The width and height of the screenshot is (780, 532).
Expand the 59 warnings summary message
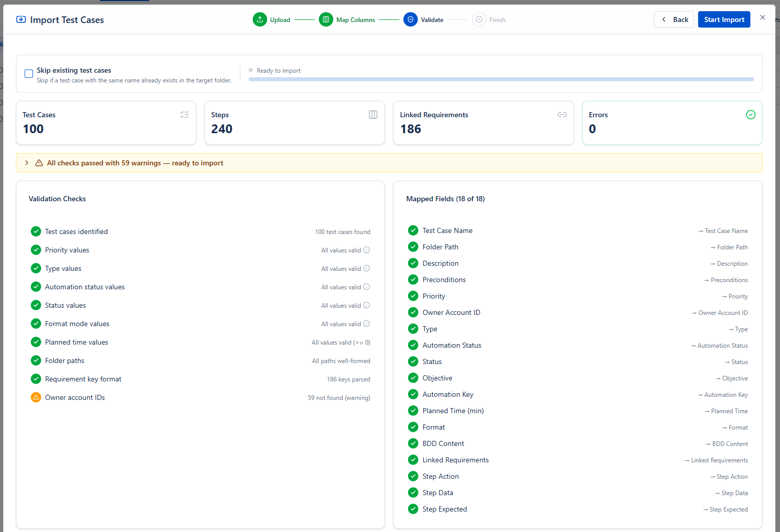[135, 163]
